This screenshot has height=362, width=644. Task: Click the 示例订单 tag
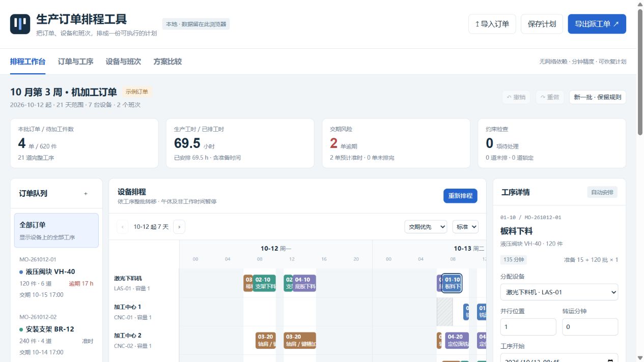[x=136, y=92]
